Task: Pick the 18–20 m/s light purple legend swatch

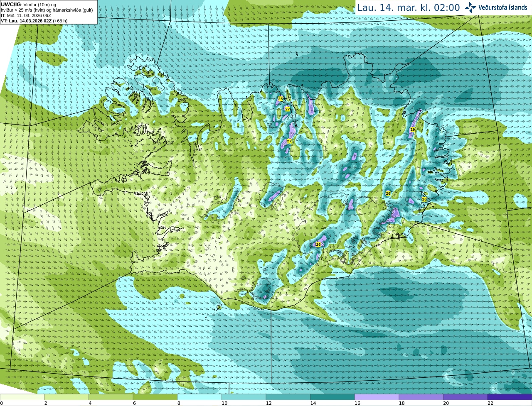Action: [x=421, y=397]
